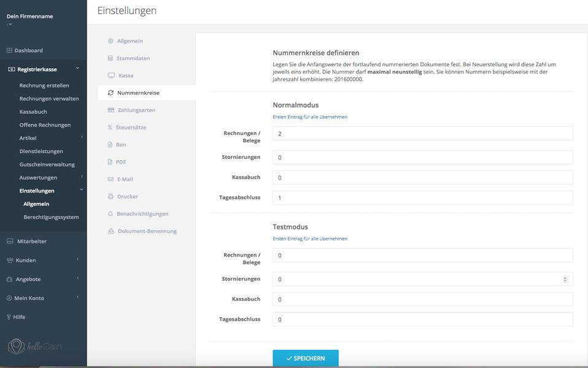Click the Nummernkreise refresh icon
This screenshot has width=588, height=368.
(110, 93)
